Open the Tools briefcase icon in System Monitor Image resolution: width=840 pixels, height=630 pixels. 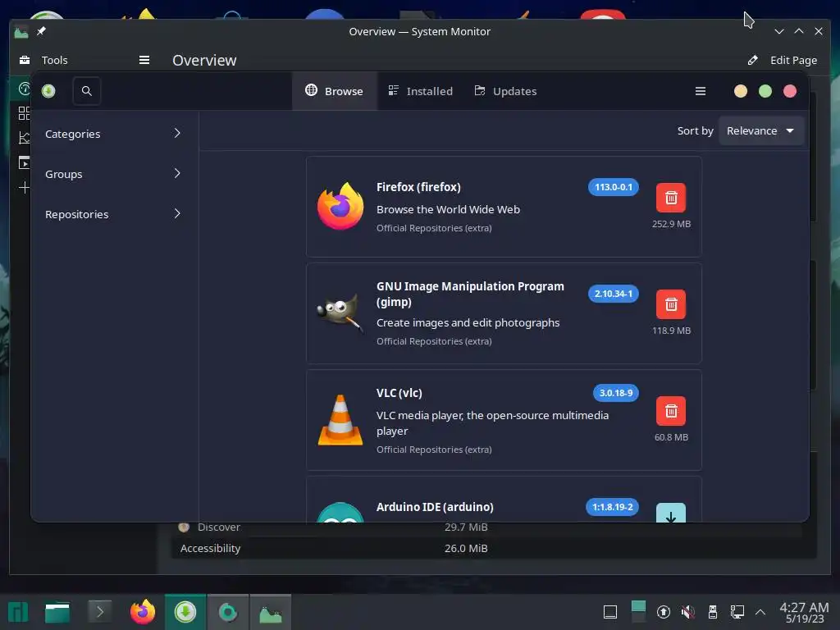click(x=25, y=60)
